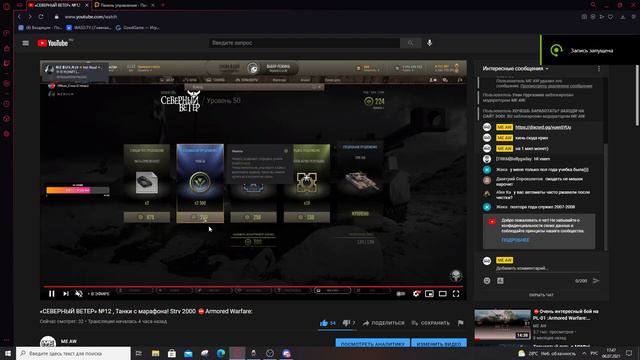Open live chat three-dot options menu
This screenshot has height=360, width=640.
tap(599, 69)
